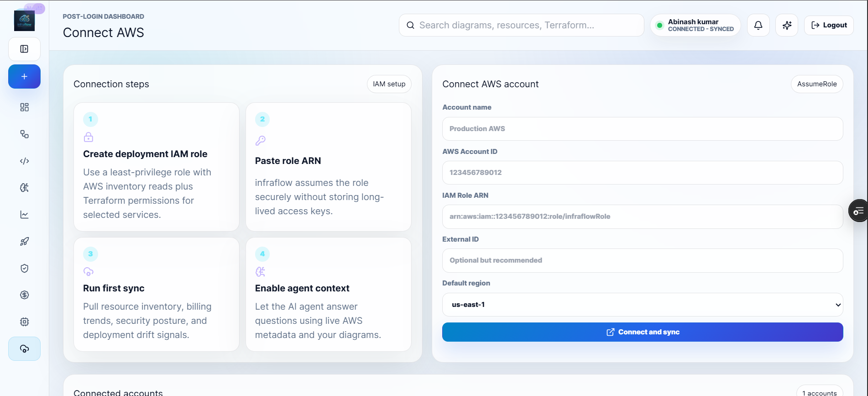Open the line chart analytics icon
The height and width of the screenshot is (396, 868).
coord(24,215)
